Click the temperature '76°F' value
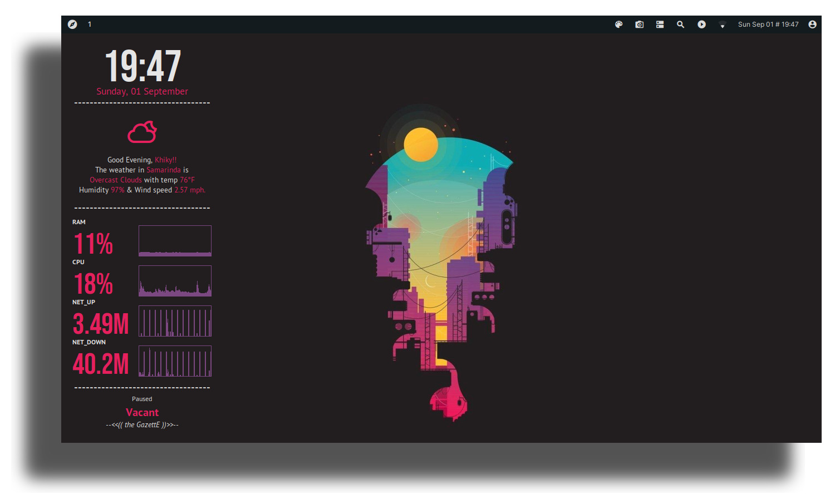This screenshot has width=835, height=504. click(187, 180)
